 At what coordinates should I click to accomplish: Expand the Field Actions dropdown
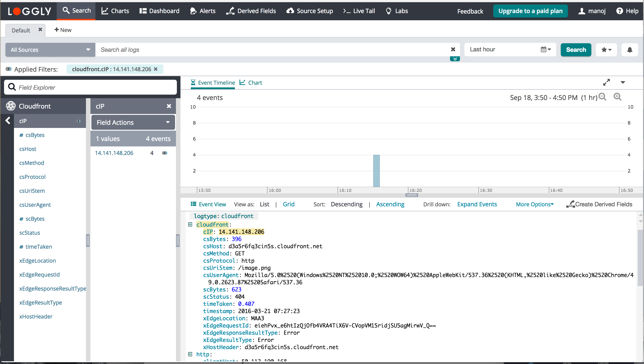point(133,122)
